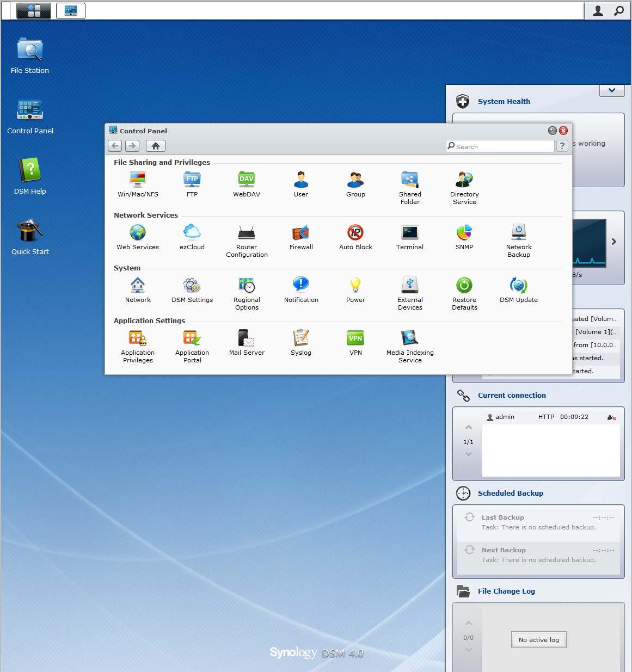Expand resource monitor with right arrow

[614, 242]
